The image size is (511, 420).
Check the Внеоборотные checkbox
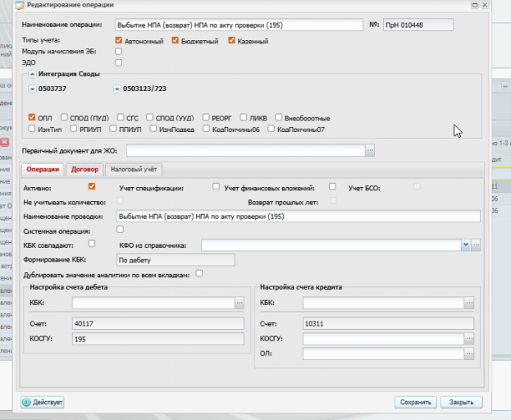(279, 117)
